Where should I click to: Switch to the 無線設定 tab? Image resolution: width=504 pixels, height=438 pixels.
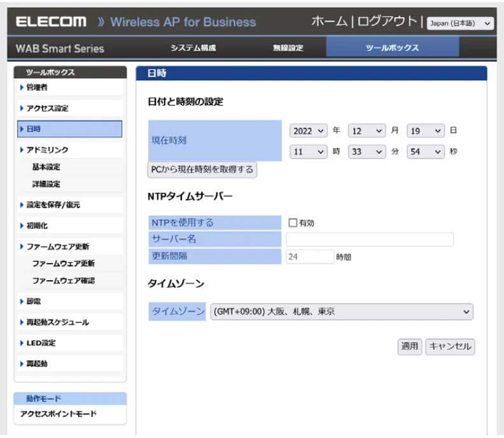click(288, 48)
